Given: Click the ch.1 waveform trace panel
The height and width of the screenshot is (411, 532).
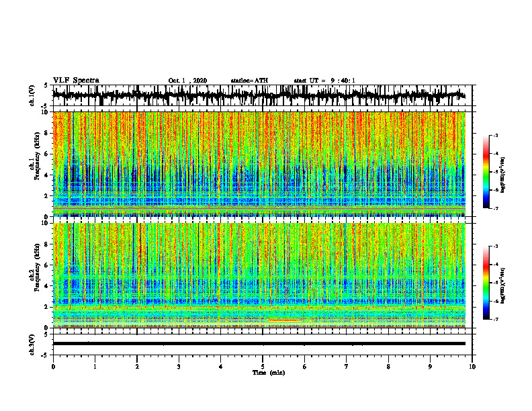Looking at the screenshot, I should click(x=263, y=95).
